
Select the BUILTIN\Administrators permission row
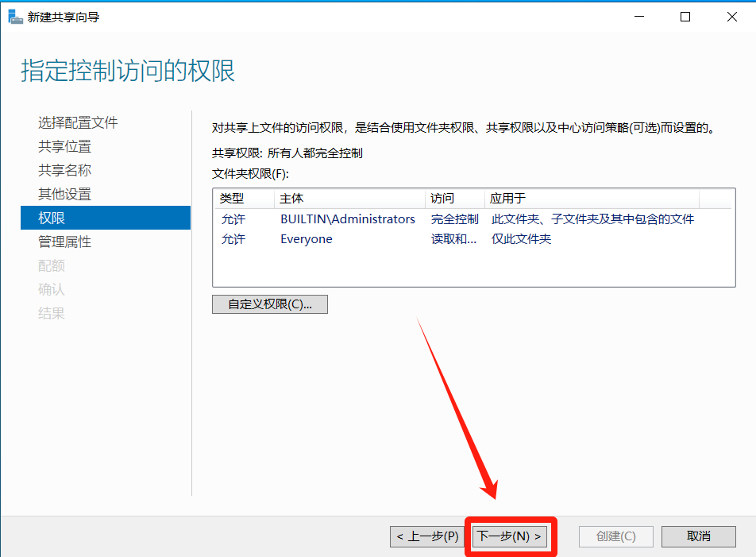[x=347, y=219]
